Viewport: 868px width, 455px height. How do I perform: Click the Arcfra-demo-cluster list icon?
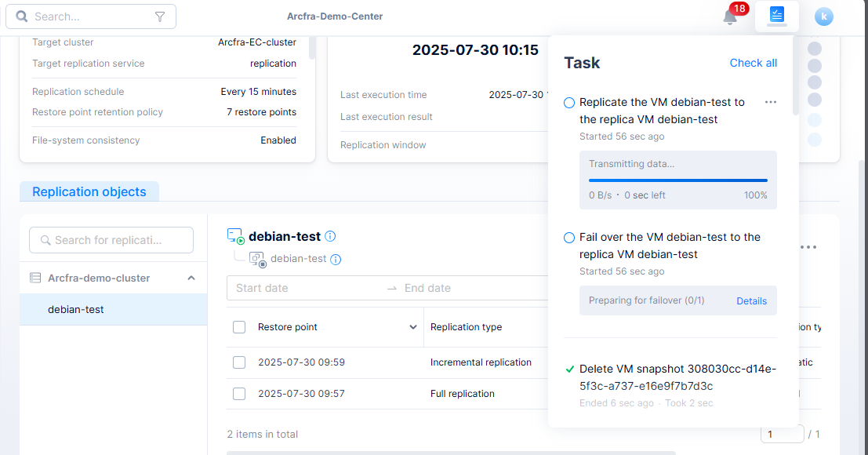click(35, 278)
